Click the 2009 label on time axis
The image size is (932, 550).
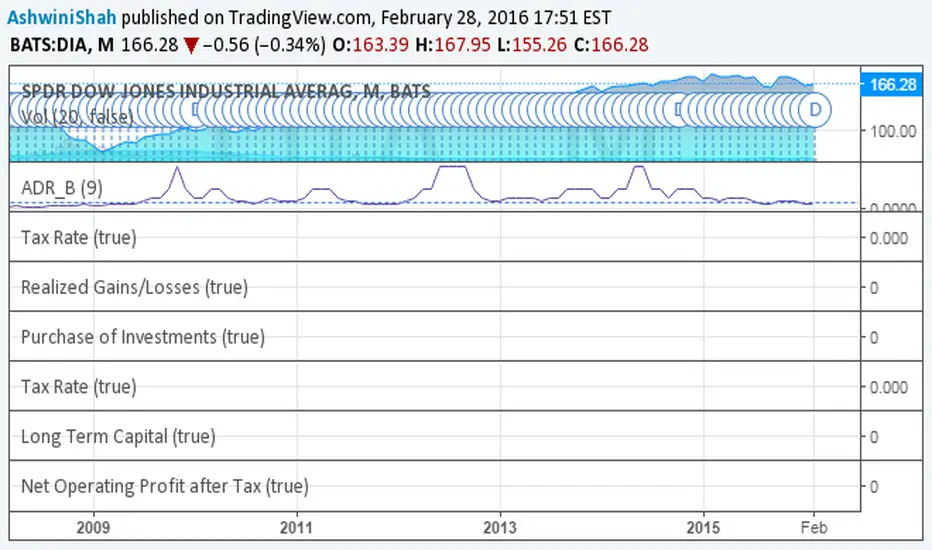click(x=93, y=527)
